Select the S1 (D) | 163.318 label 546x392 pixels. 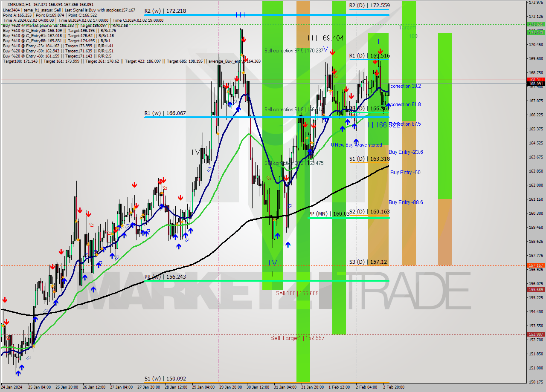point(369,159)
